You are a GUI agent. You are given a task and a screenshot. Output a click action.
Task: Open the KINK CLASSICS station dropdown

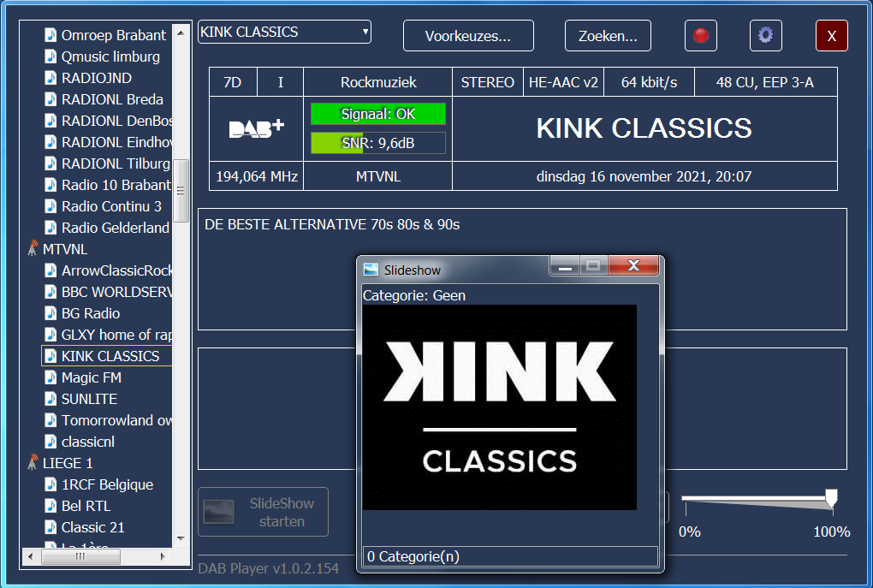(284, 32)
